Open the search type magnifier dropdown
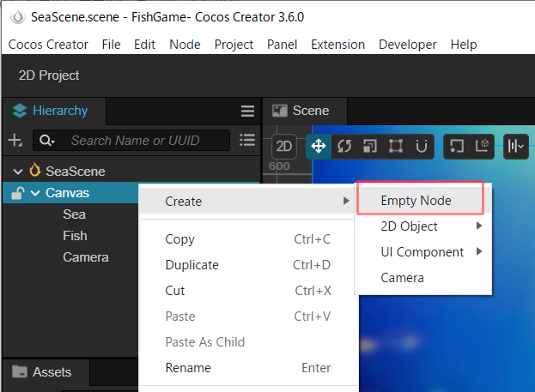This screenshot has height=392, width=535. (x=46, y=140)
